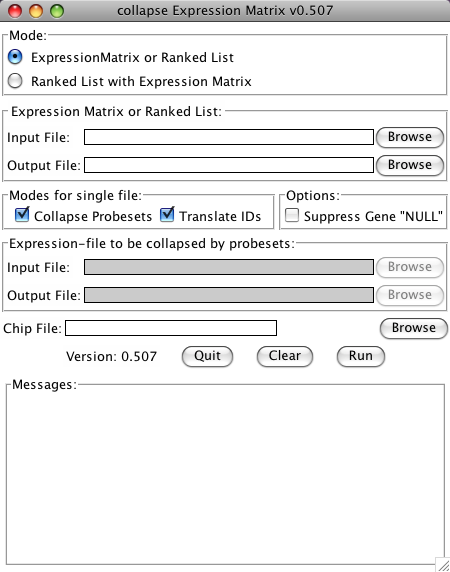450x572 pixels.
Task: Uncheck the Collapse Probesets checkbox
Action: click(x=22, y=215)
